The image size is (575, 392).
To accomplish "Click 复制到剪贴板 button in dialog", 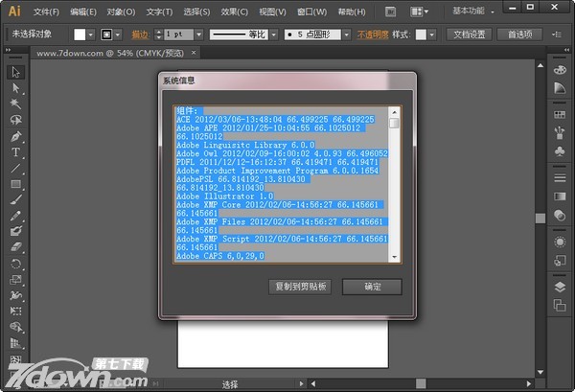I will (300, 287).
